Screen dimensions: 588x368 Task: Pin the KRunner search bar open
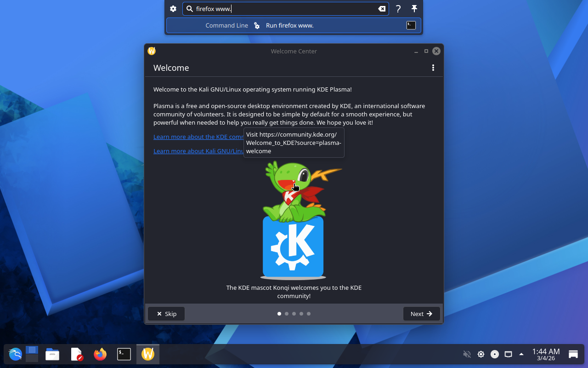(x=414, y=9)
